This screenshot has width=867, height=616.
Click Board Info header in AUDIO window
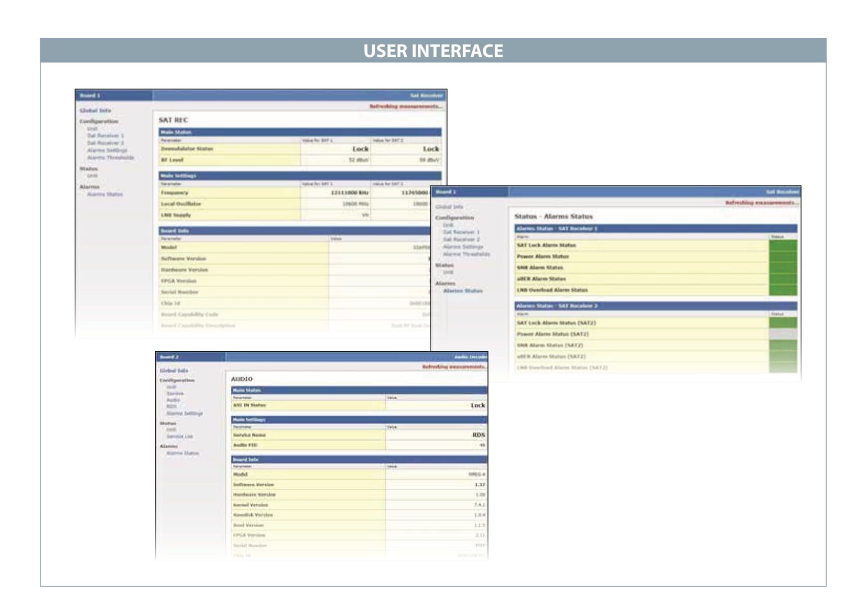coord(359,459)
